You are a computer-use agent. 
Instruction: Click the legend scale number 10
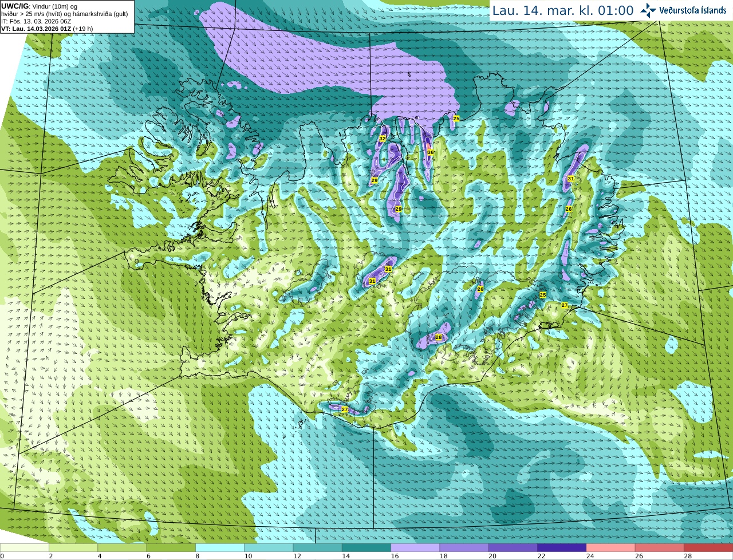[x=248, y=556]
